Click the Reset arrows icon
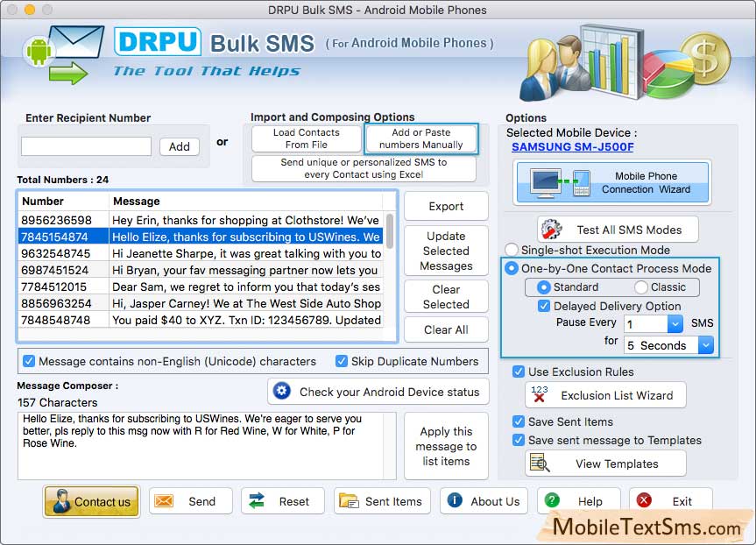 pyautogui.click(x=257, y=500)
